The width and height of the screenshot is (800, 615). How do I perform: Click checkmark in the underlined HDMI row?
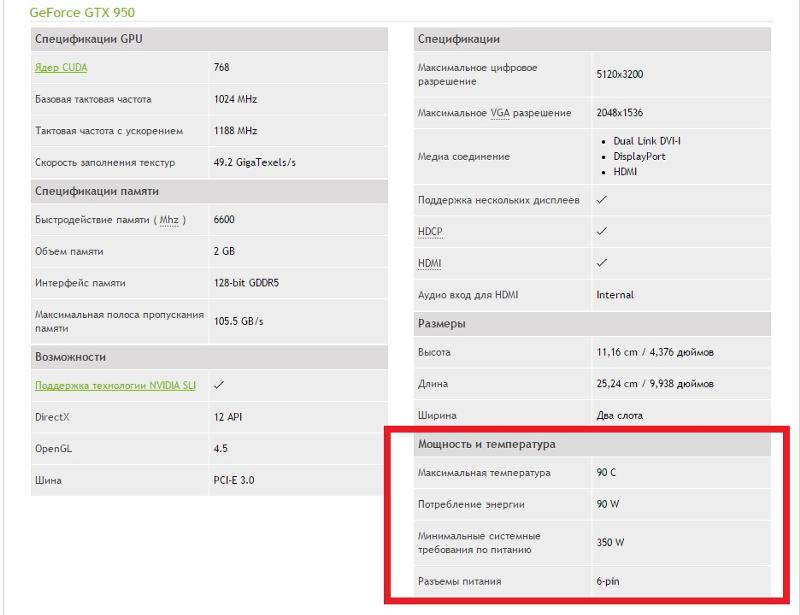(602, 263)
